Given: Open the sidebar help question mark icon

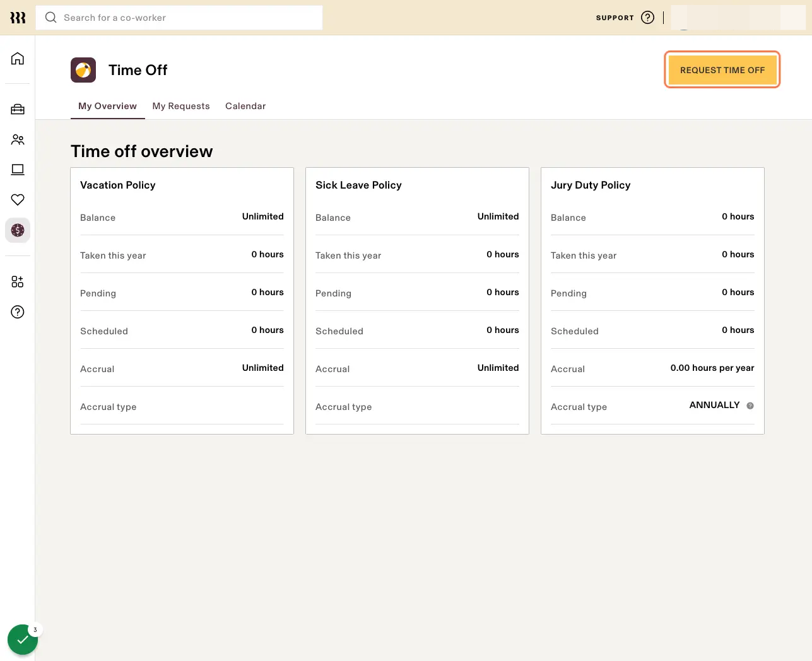Looking at the screenshot, I should [x=18, y=312].
